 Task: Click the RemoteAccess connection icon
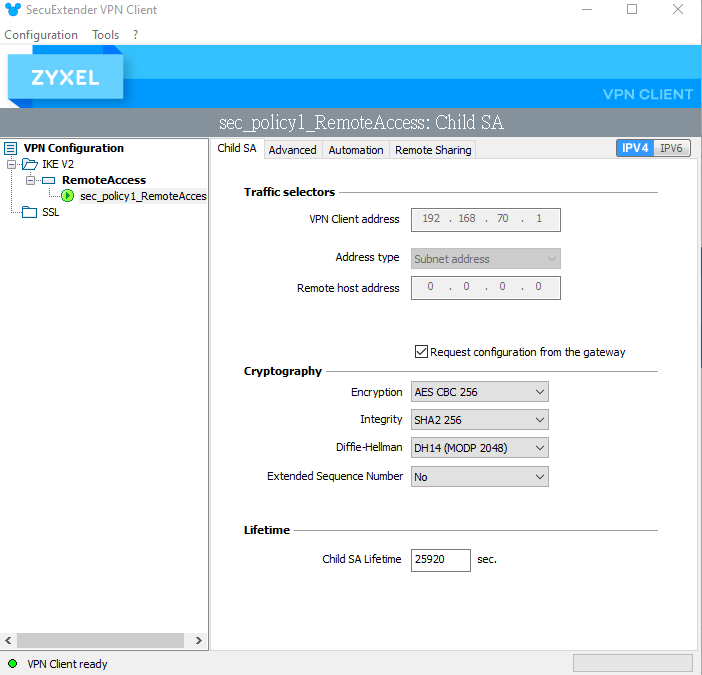pos(48,180)
